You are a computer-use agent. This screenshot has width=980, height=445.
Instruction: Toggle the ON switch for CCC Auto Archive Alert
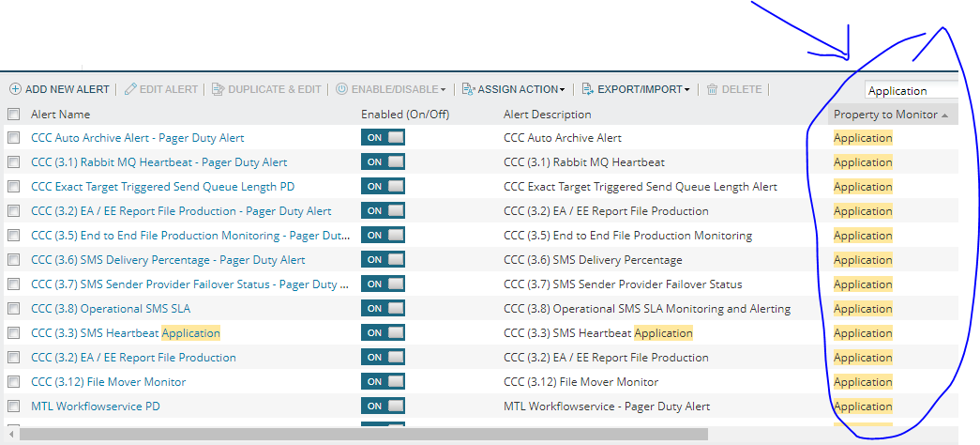click(x=383, y=138)
